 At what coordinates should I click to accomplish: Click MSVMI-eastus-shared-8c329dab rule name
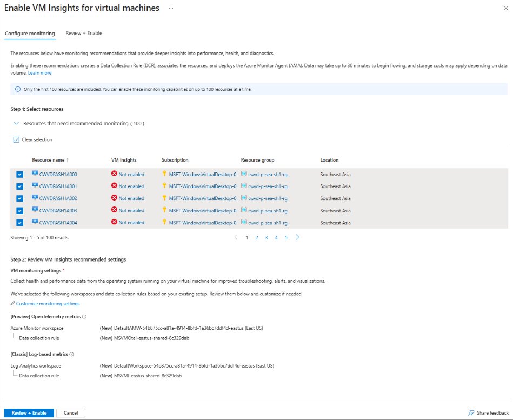(148, 376)
